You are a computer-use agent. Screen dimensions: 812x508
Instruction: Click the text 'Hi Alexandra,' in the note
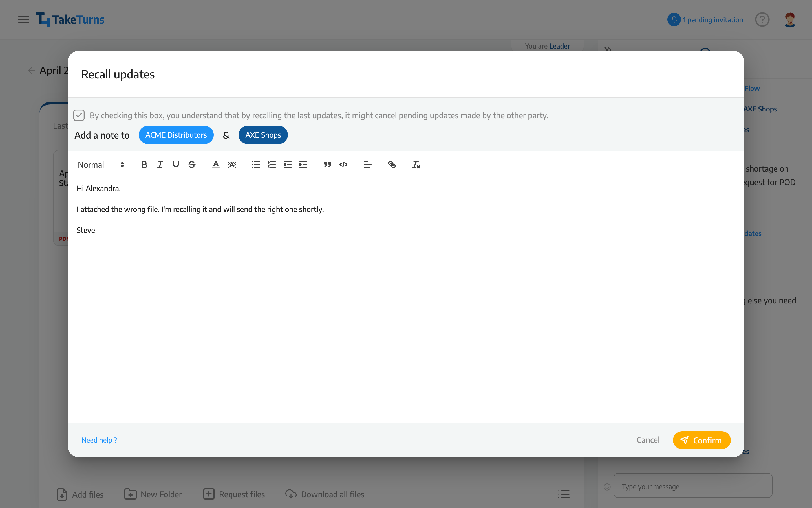tap(98, 189)
